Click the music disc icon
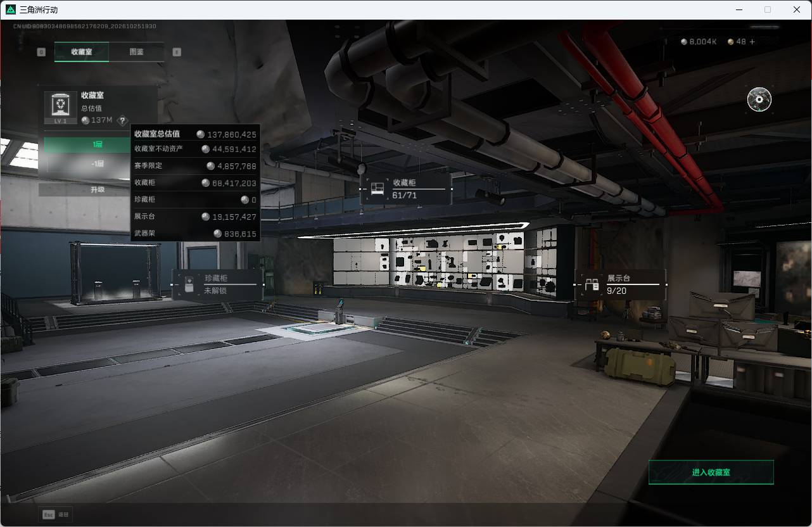Screen dimensions: 812x527 tap(759, 99)
